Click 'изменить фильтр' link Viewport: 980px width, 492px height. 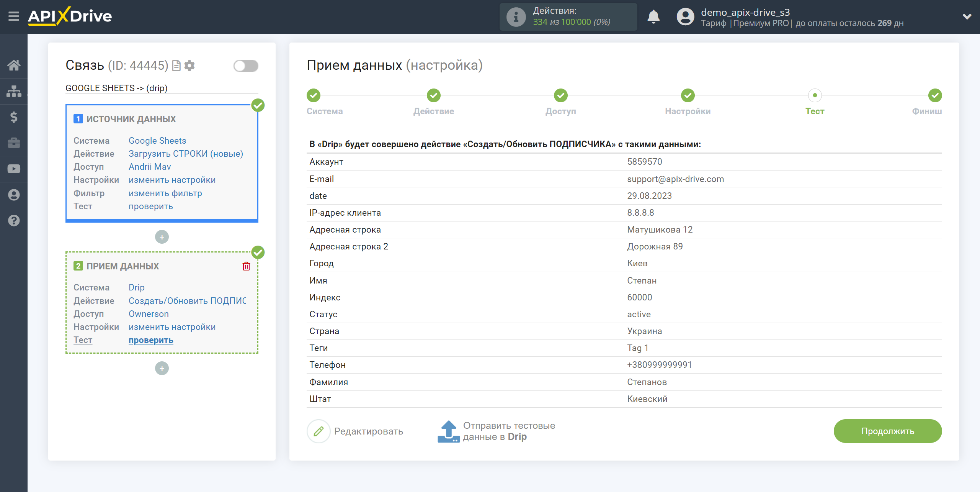click(x=165, y=193)
